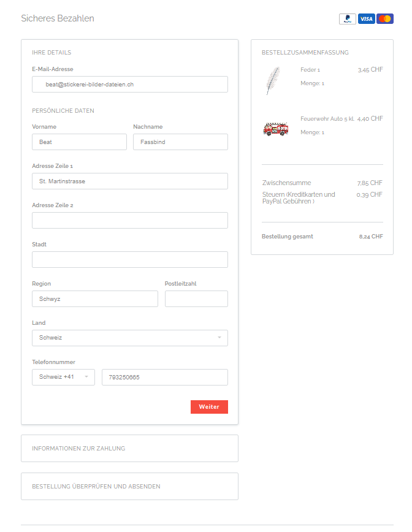Viewport: 412px width, 532px height.
Task: Select the Nachname input field
Action: [180, 142]
